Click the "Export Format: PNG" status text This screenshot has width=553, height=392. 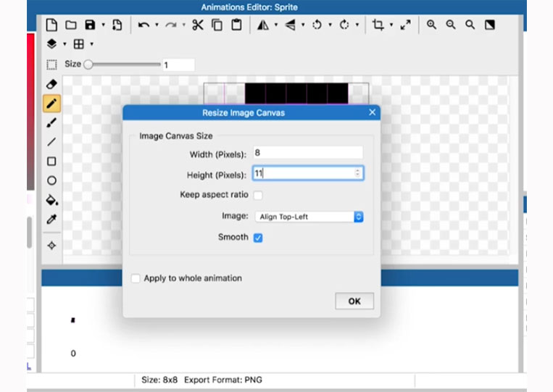point(223,380)
